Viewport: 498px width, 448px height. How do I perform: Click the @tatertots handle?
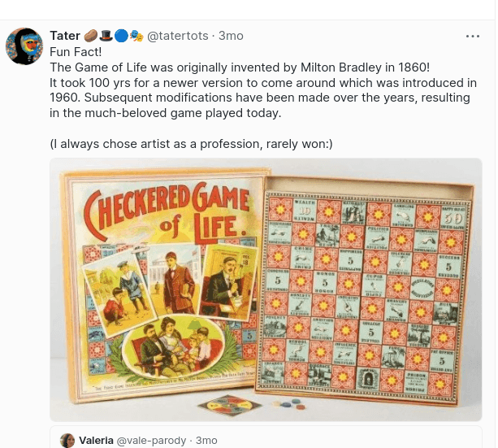click(x=178, y=36)
